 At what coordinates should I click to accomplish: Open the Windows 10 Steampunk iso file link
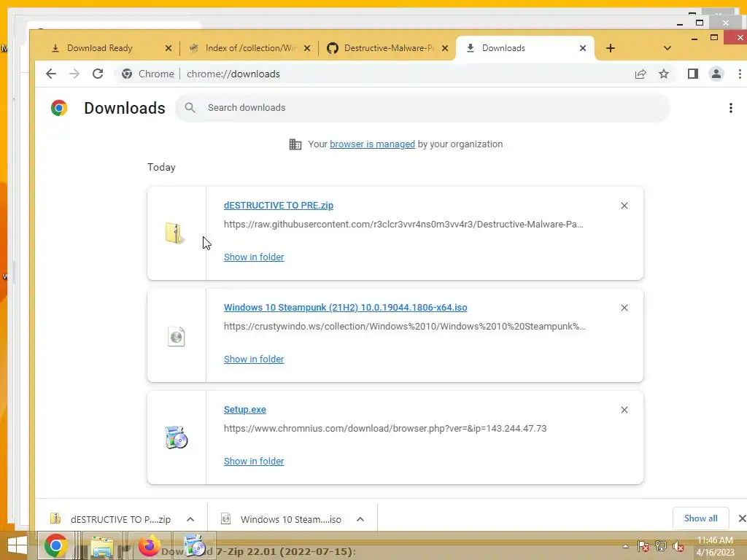point(345,308)
